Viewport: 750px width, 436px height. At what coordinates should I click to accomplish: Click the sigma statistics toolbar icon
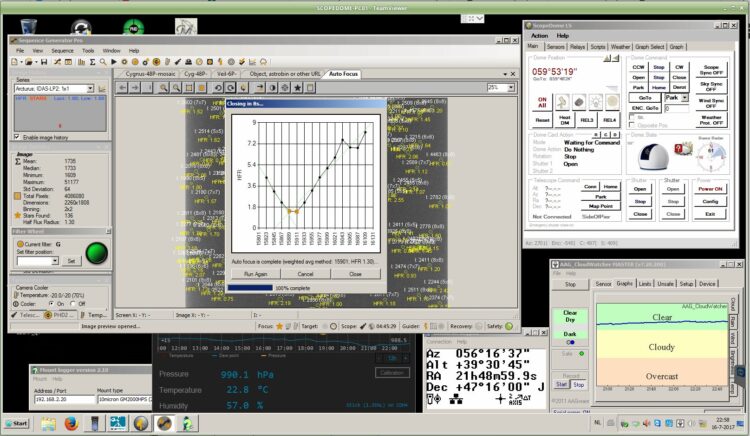pyautogui.click(x=92, y=62)
